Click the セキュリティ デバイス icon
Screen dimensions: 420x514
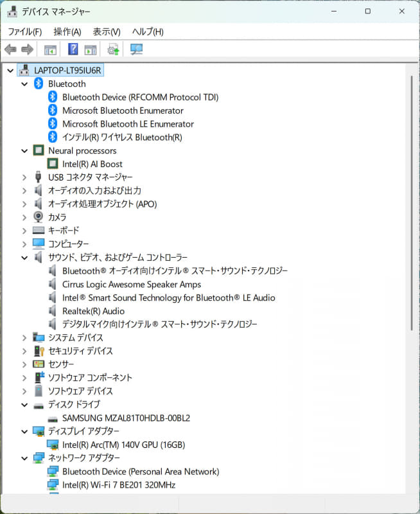[39, 351]
